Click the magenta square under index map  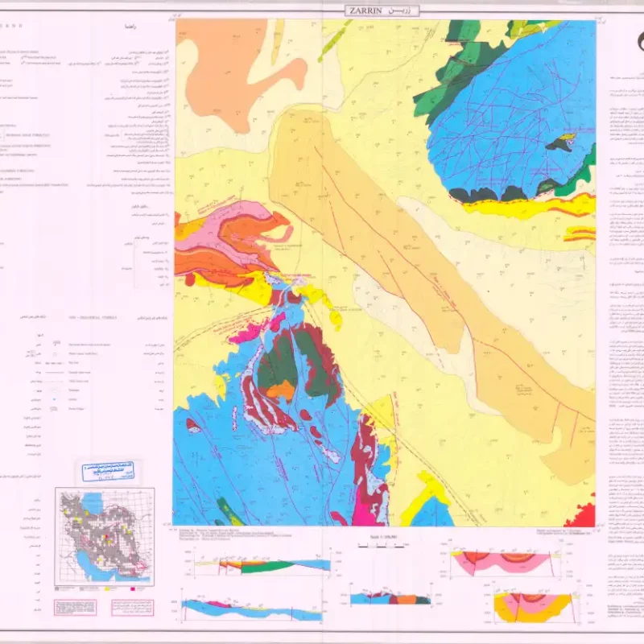pos(133,589)
